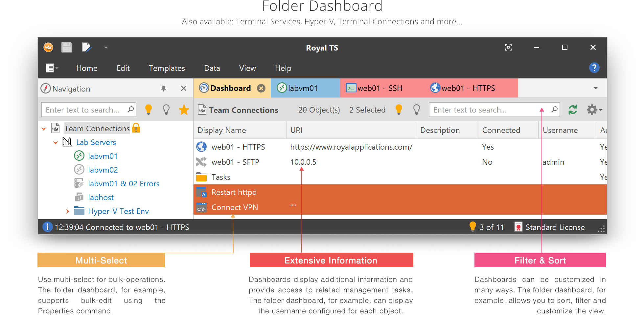Click the save floppy disk icon

(67, 48)
